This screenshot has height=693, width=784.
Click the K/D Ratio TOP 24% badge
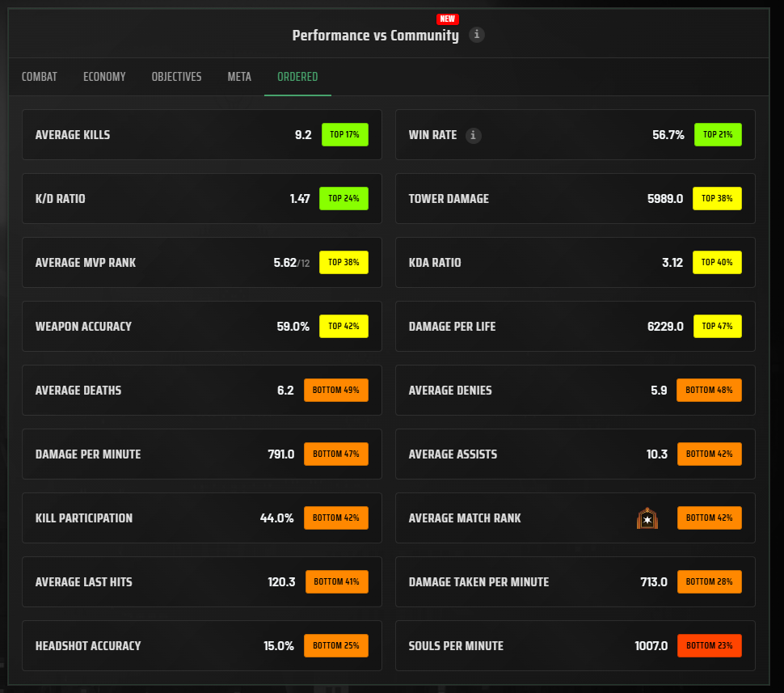[344, 199]
